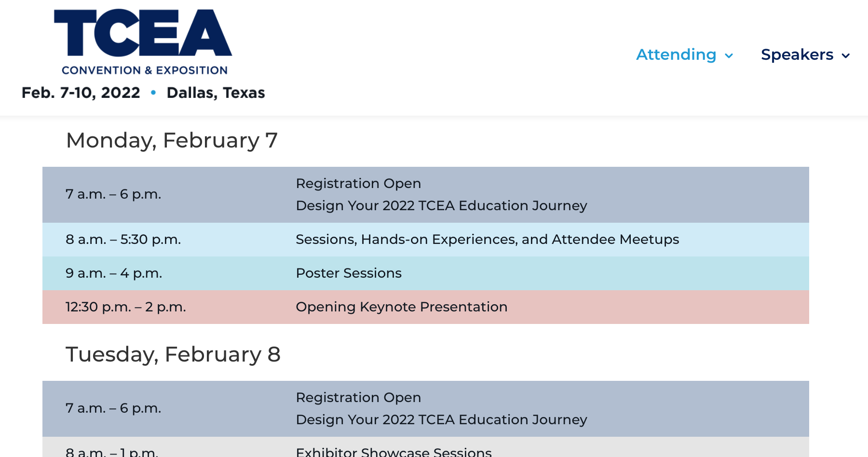
Task: Expand the Attending dropdown chevron
Action: click(x=729, y=55)
